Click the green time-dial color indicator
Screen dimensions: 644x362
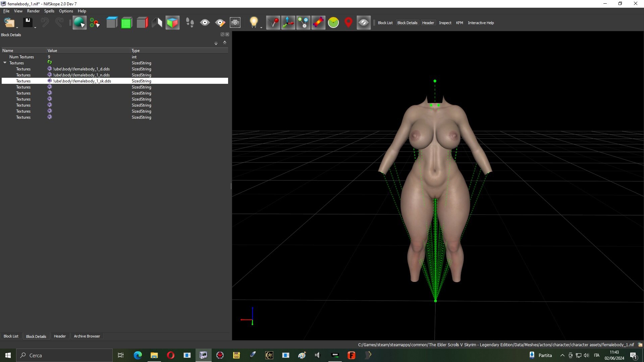pyautogui.click(x=333, y=22)
